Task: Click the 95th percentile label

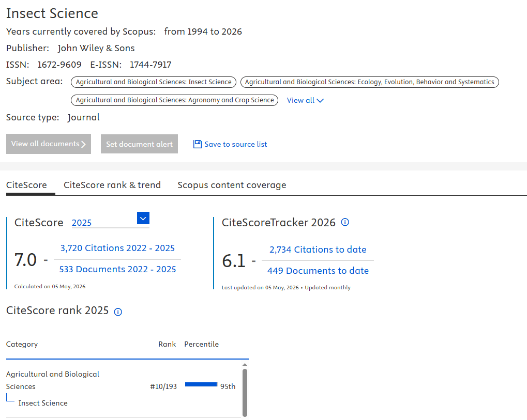Action: click(228, 386)
